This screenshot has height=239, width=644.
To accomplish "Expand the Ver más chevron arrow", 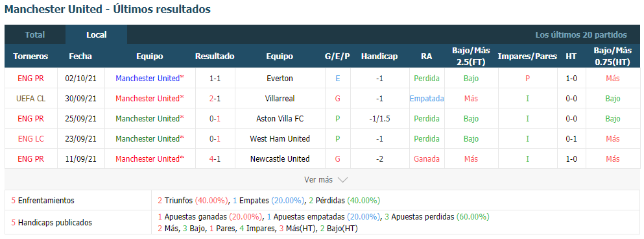I will (x=342, y=180).
